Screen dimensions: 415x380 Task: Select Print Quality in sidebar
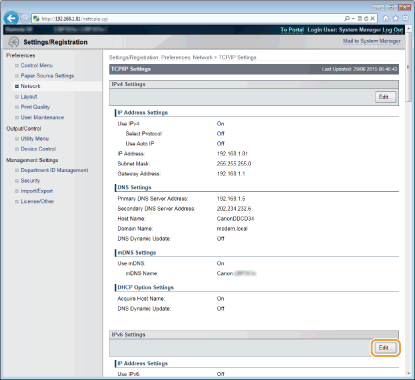[35, 107]
